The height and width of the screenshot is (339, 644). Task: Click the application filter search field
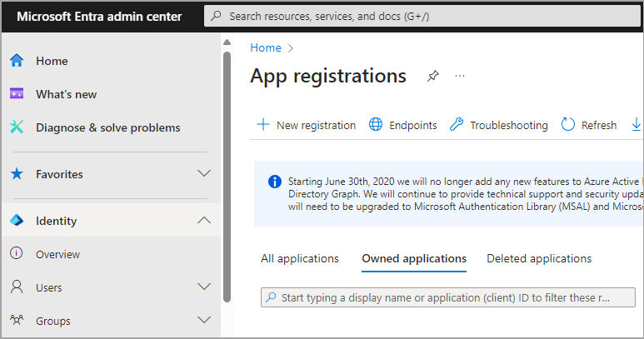coord(450,297)
